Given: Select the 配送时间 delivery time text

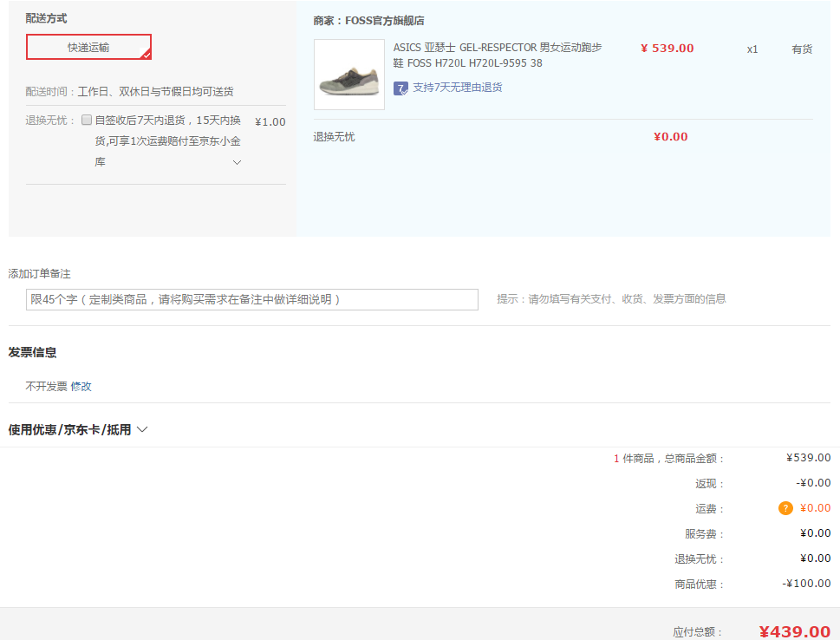Looking at the screenshot, I should [130, 92].
